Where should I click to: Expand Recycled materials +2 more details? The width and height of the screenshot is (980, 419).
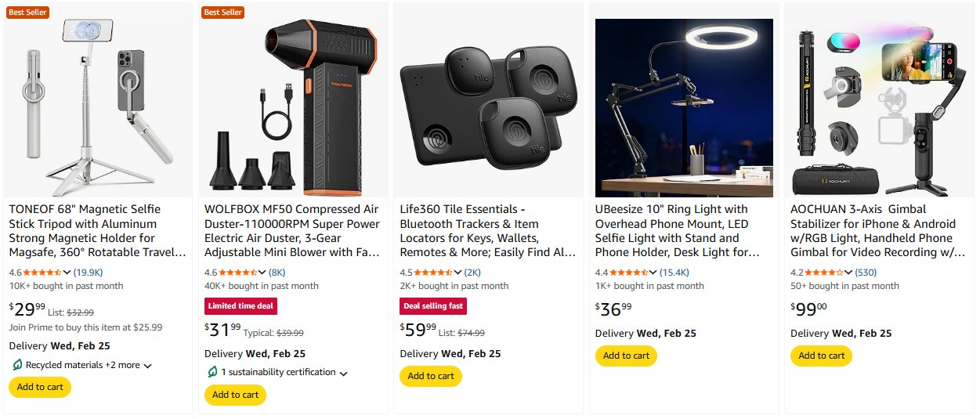[148, 366]
